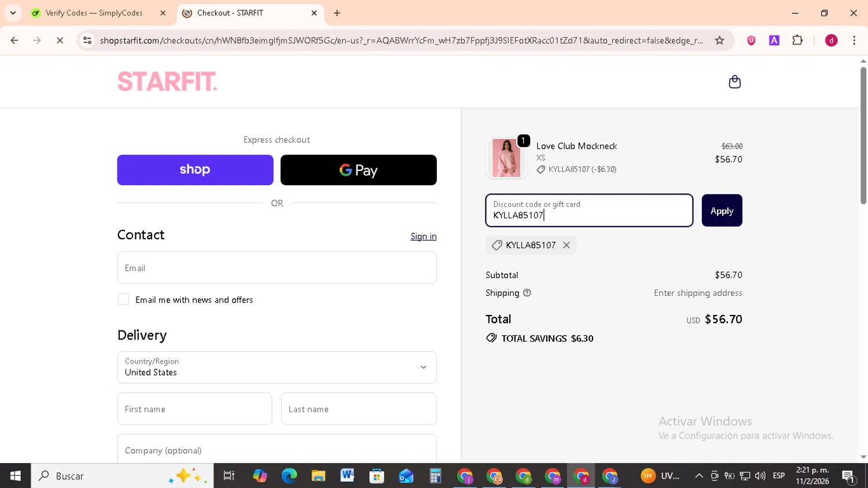Bookmark this page with the star icon
Viewport: 868px width, 488px height.
(719, 41)
